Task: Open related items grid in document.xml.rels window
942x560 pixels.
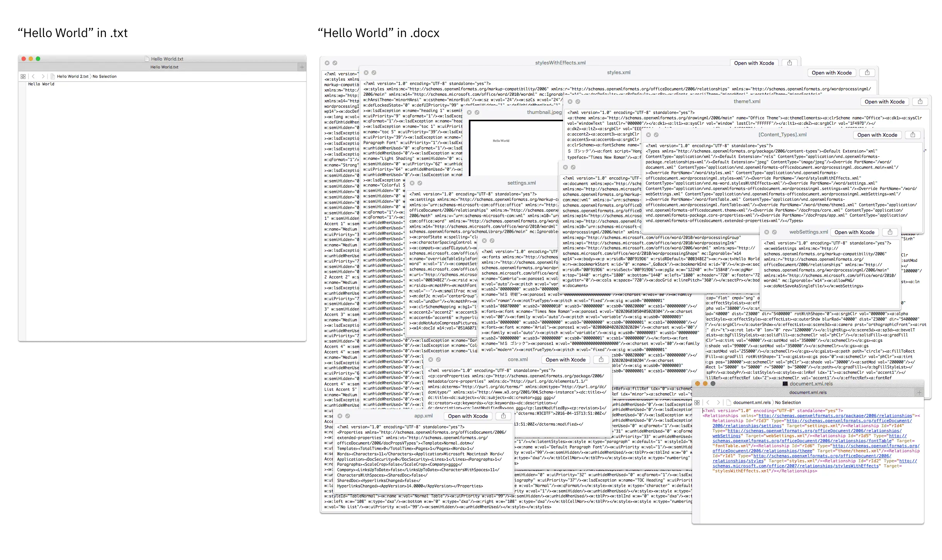Action: (697, 402)
